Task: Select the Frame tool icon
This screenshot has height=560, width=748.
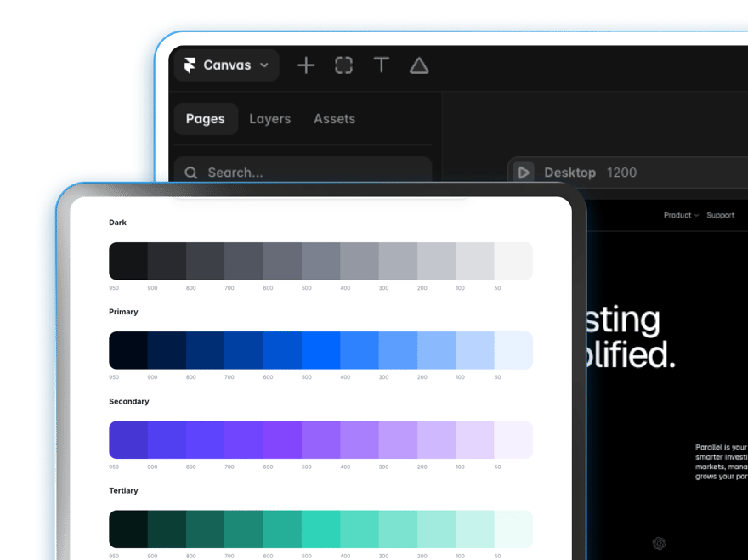Action: pyautogui.click(x=343, y=65)
